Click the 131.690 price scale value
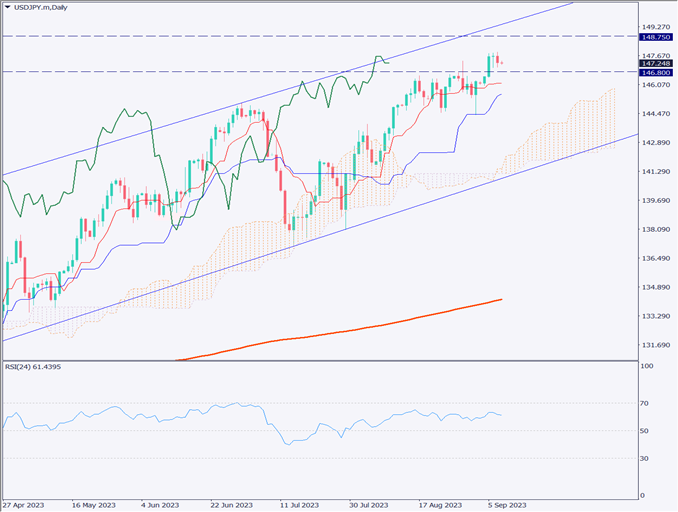The height and width of the screenshot is (512, 678). (654, 345)
